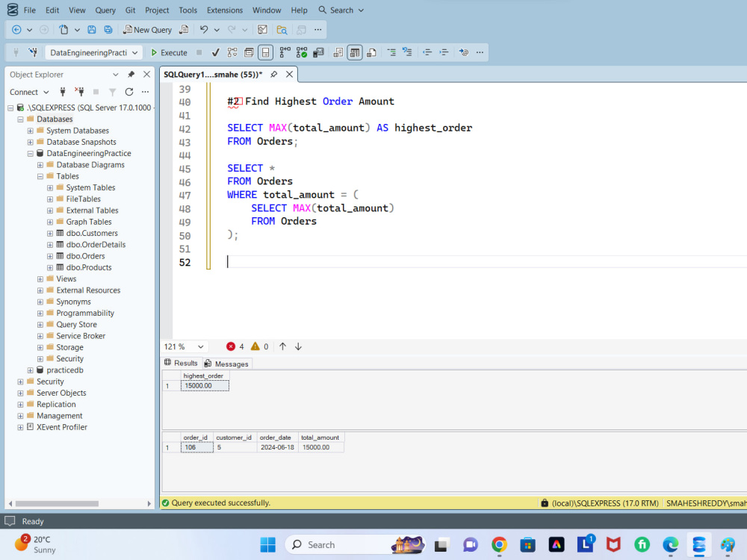Click the Parse checkmark icon
Viewport: 747px width, 560px height.
215,52
